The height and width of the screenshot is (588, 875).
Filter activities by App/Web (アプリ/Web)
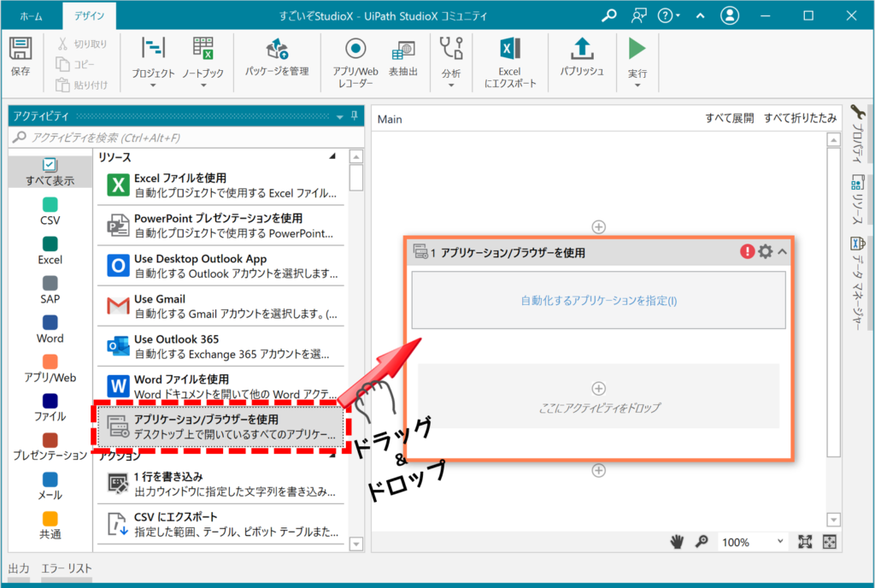point(50,368)
